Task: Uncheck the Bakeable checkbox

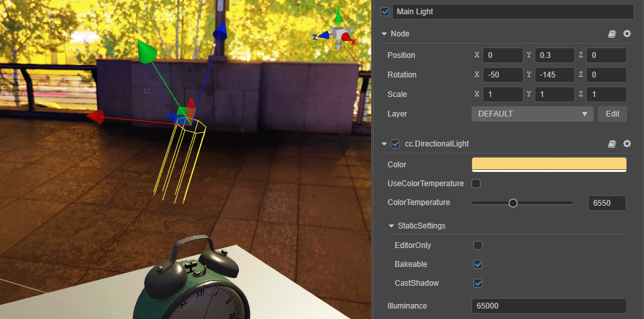Action: pos(478,264)
